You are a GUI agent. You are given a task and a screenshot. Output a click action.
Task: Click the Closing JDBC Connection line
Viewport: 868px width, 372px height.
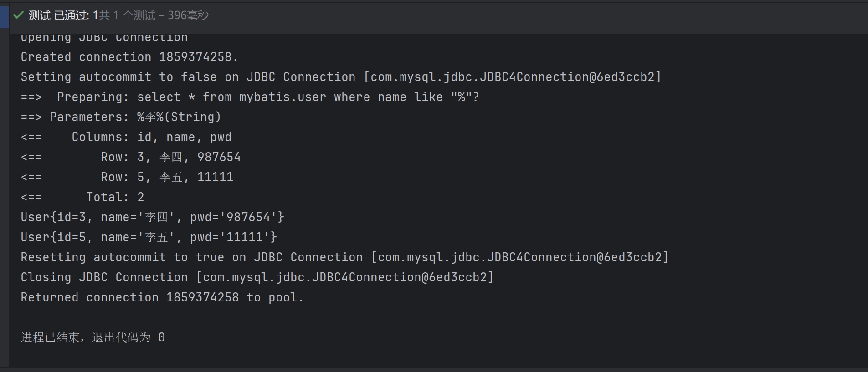tap(257, 277)
